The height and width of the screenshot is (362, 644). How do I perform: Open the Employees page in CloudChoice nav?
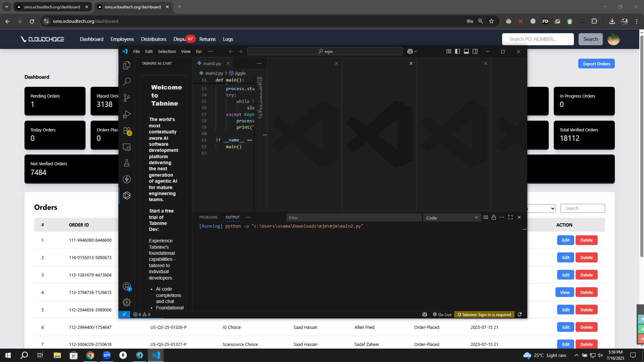(x=122, y=39)
